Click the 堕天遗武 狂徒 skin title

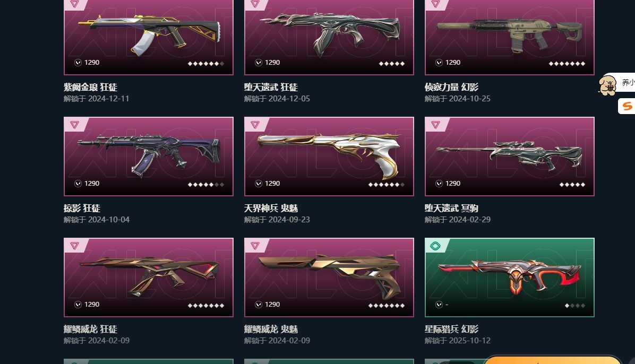click(271, 87)
